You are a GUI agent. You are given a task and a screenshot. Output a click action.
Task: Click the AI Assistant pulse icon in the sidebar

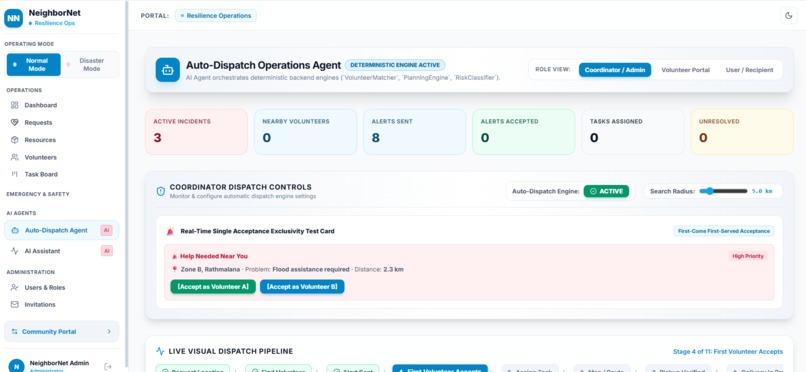pyautogui.click(x=14, y=251)
